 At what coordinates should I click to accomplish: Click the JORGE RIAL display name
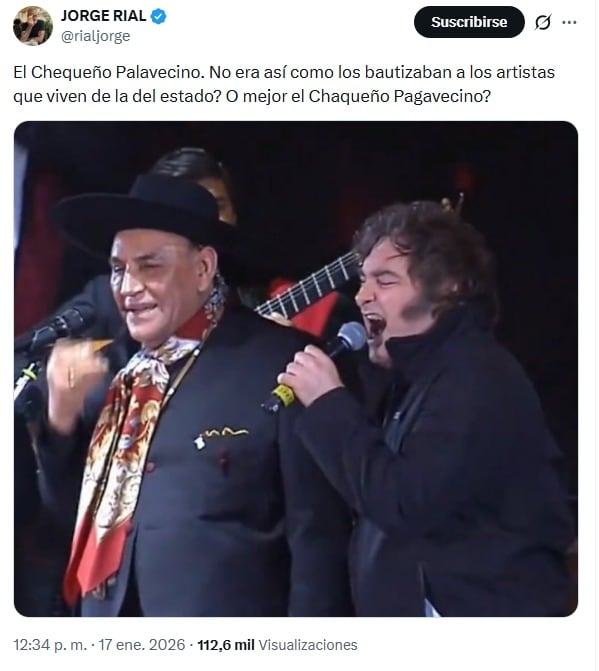[104, 16]
